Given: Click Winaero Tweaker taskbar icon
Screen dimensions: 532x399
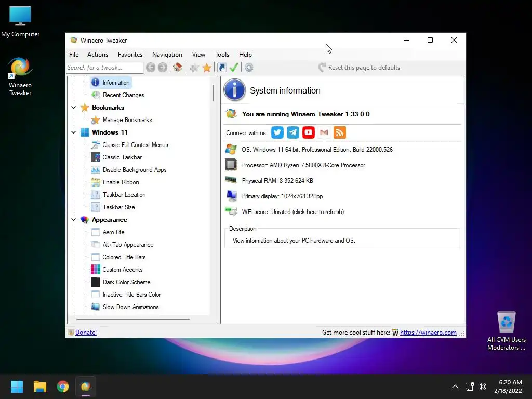Looking at the screenshot, I should tap(86, 387).
